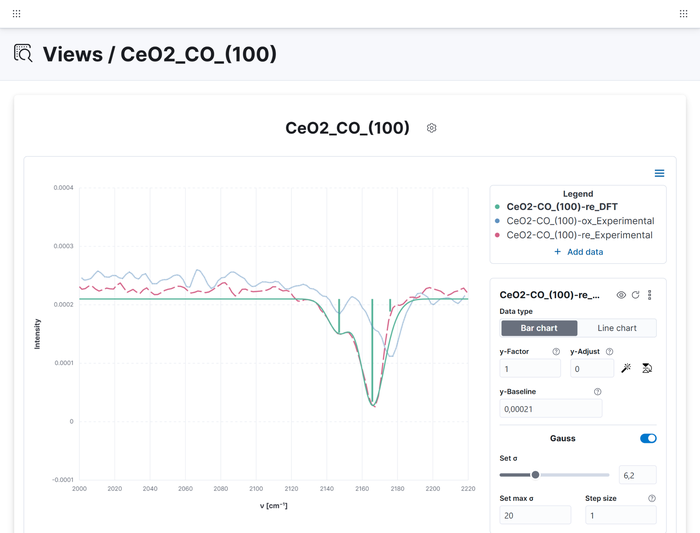Click the Step size input field
Screen dimensions: 700x533
coord(621,515)
